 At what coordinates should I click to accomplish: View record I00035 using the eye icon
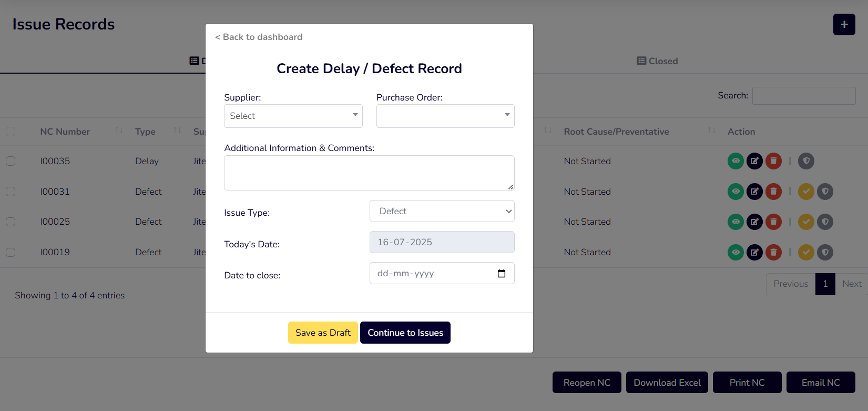click(736, 161)
